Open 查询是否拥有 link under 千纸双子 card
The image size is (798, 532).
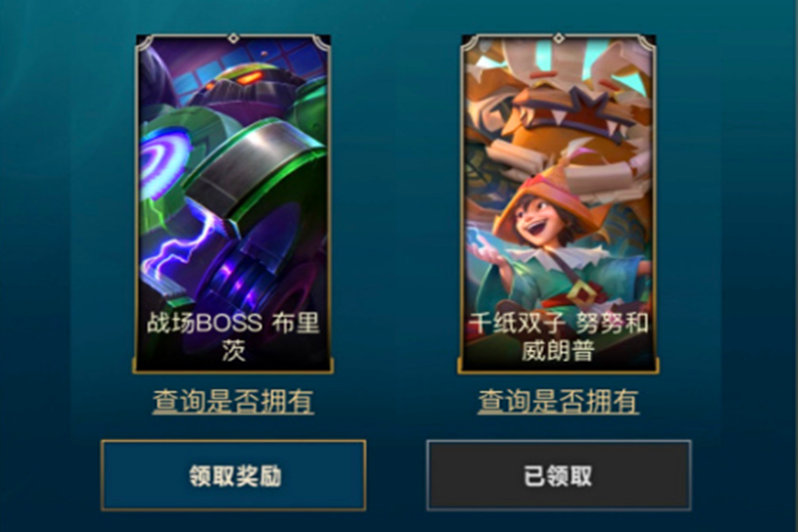click(x=559, y=401)
